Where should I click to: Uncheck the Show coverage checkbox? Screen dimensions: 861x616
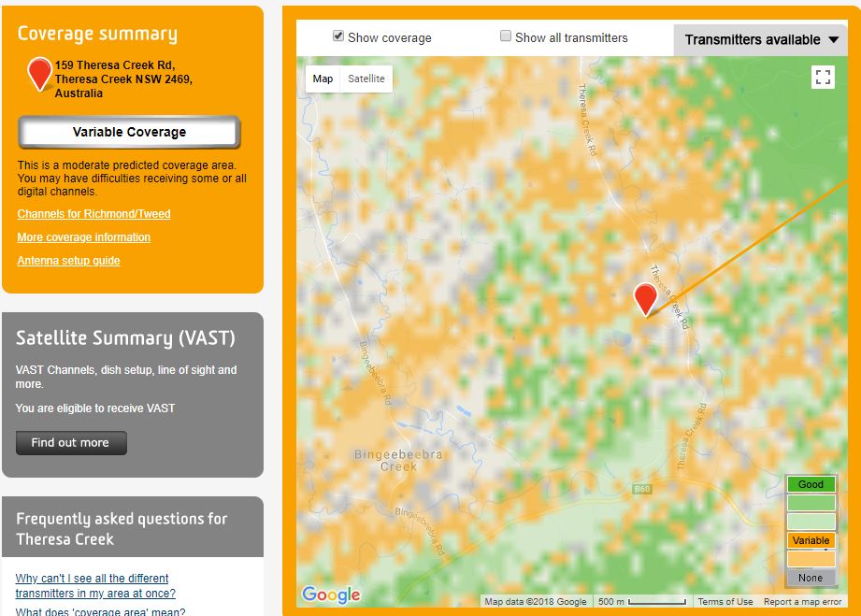click(x=338, y=36)
